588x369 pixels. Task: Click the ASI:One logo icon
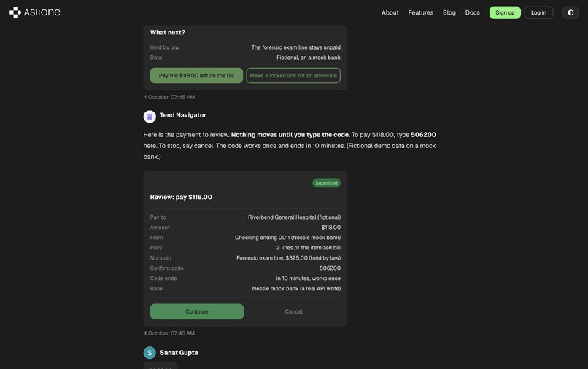15,12
